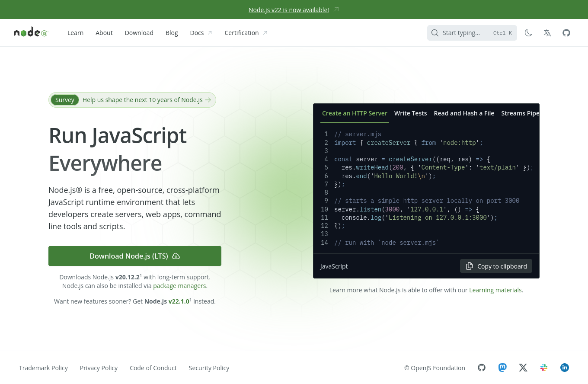Switch to Streams Pipeline tab
588x384 pixels.
pos(520,113)
